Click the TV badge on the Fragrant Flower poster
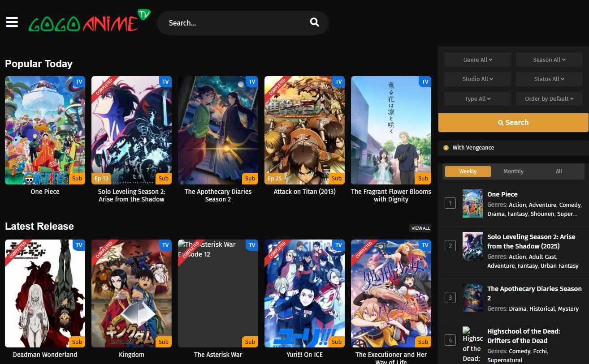 425,81
